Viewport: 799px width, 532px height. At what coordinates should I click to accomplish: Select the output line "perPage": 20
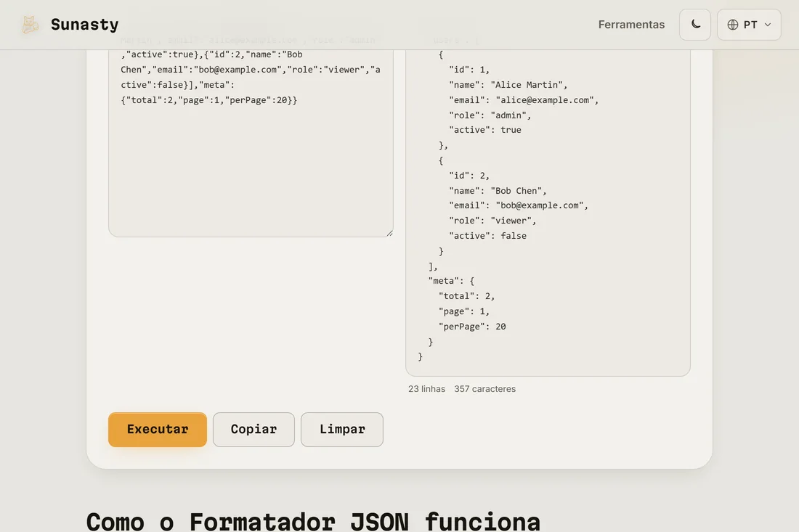[472, 327]
